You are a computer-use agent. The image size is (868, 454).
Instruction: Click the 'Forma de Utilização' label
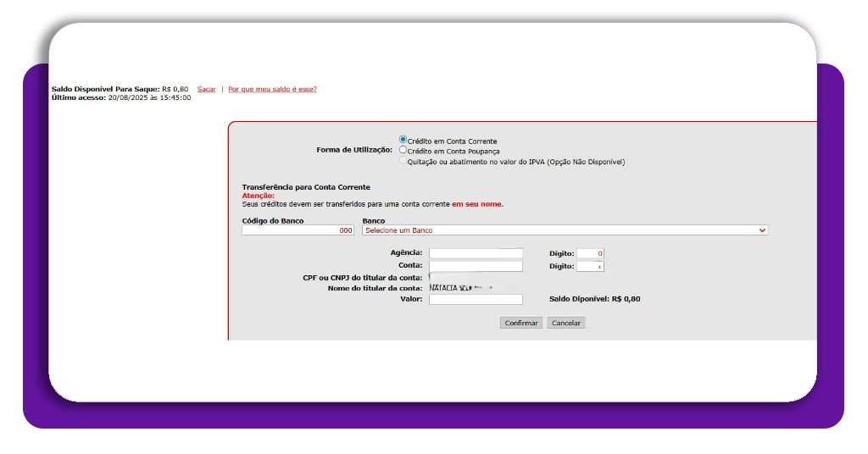pos(353,150)
